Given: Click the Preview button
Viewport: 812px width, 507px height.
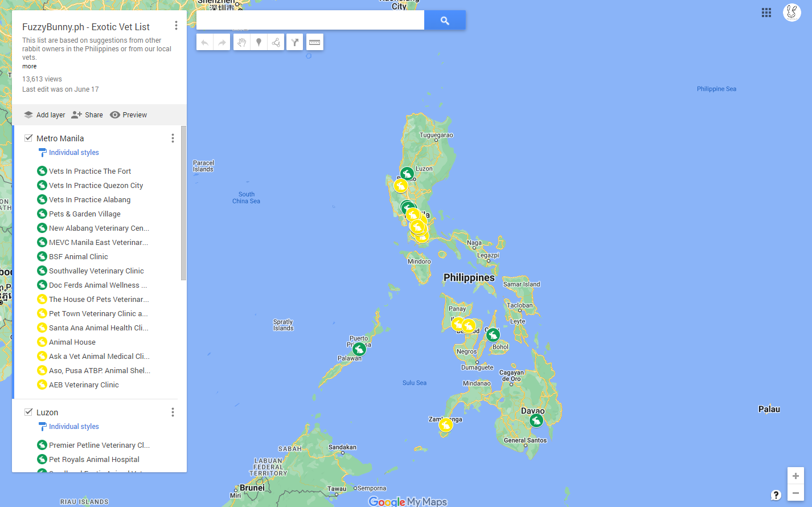Looking at the screenshot, I should [129, 115].
